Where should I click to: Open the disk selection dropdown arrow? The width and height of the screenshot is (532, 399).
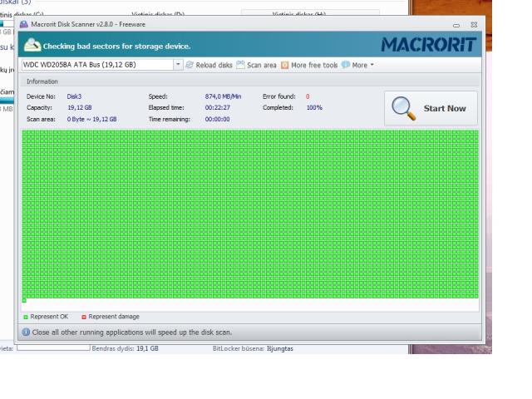pyautogui.click(x=178, y=65)
